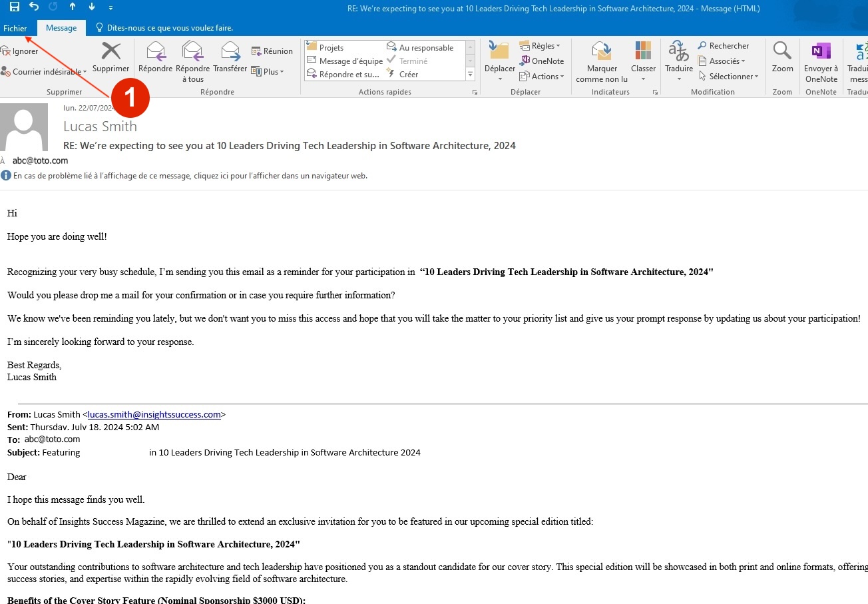The image size is (868, 604).
Task: Open the Sélectionner dropdown
Action: (729, 76)
